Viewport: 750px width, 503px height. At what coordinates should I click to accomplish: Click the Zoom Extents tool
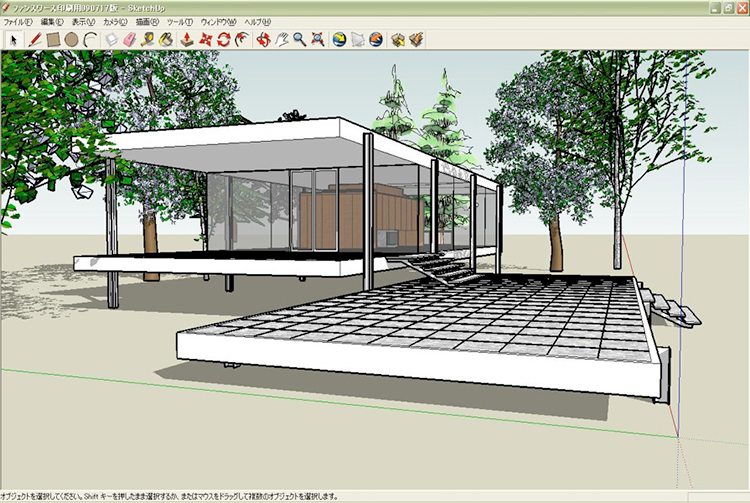317,40
